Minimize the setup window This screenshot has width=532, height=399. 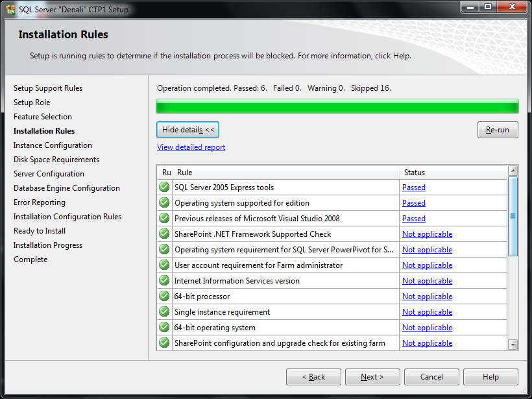tap(470, 7)
